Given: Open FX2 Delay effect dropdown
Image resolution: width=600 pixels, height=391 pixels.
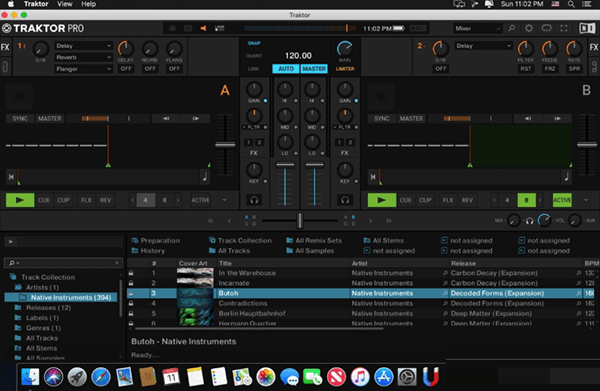Looking at the screenshot, I should pos(484,46).
